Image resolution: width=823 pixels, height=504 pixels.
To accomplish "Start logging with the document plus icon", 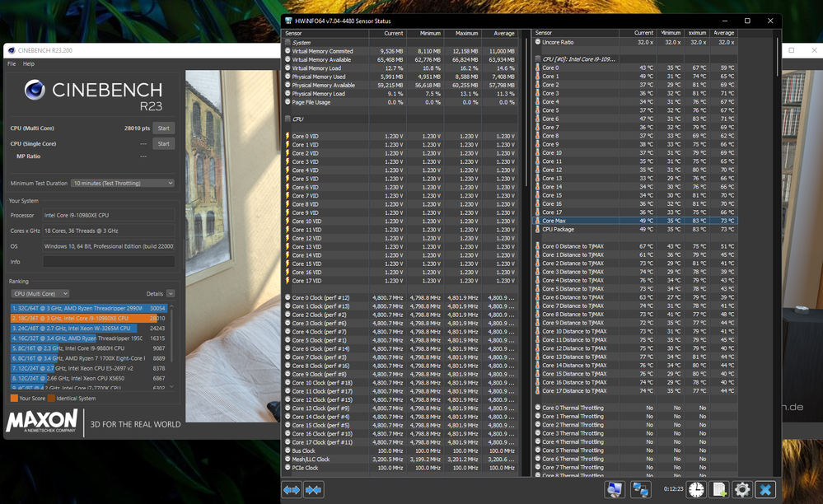I will pos(719,490).
